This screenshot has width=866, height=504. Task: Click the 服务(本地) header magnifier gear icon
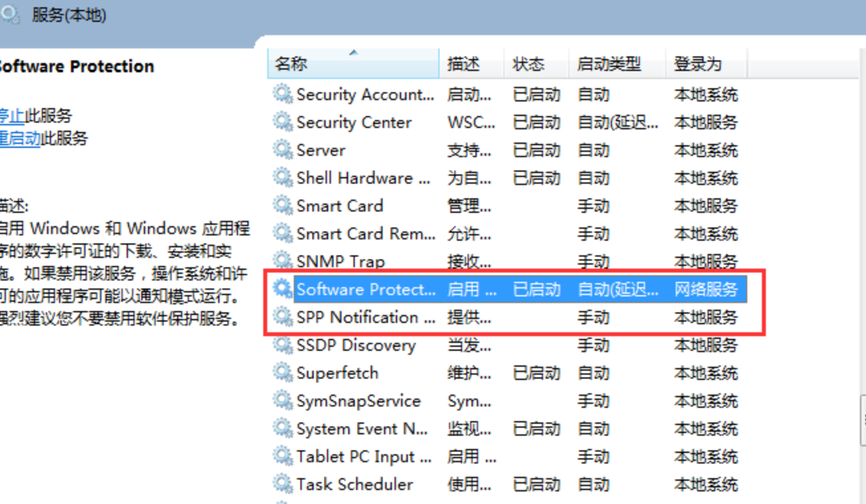coord(10,15)
